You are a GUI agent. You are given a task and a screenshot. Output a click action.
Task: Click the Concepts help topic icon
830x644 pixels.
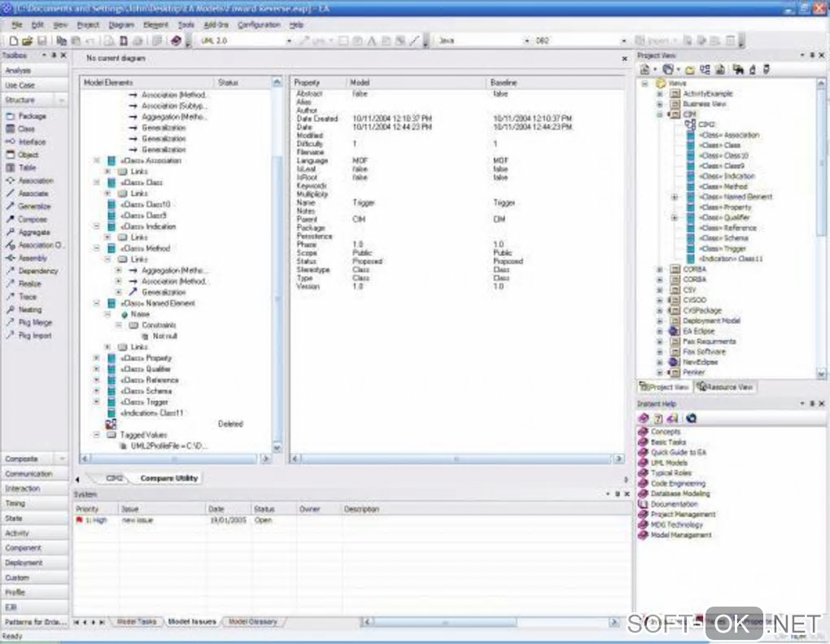pos(643,432)
